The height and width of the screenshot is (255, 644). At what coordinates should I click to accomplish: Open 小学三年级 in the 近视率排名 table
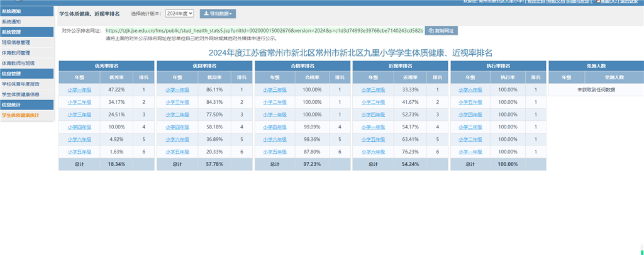374,90
